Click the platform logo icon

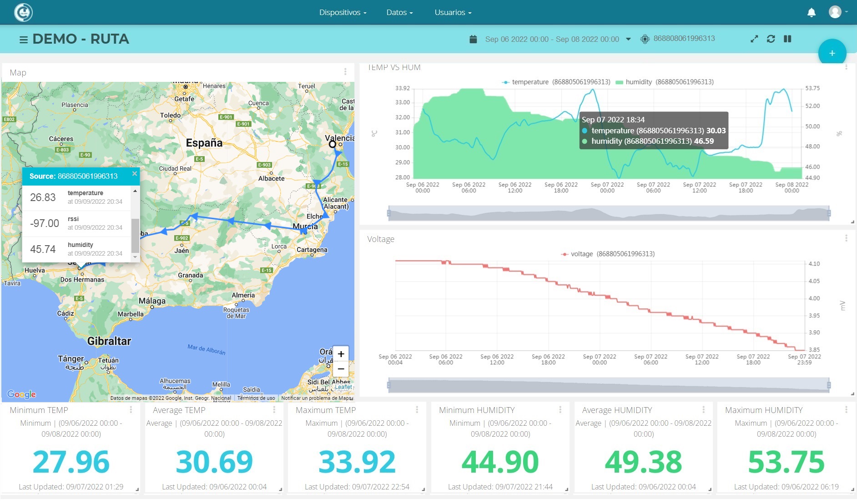coord(23,12)
